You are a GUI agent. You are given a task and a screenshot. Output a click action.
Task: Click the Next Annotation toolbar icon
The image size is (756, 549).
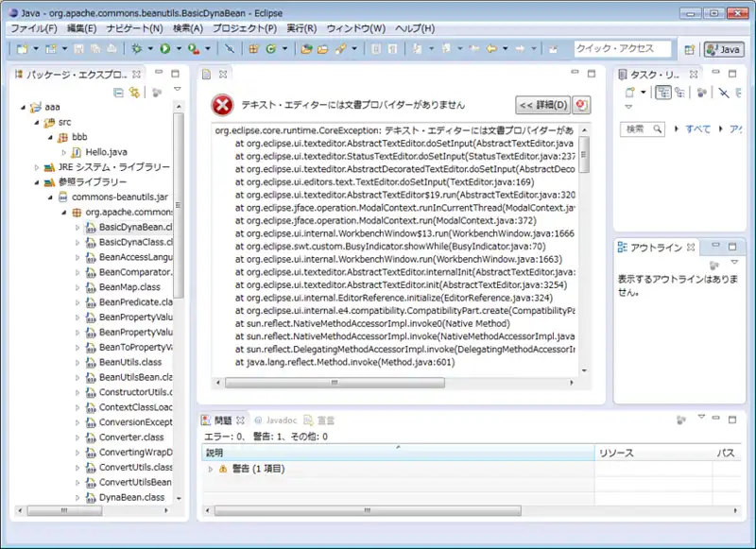point(417,49)
